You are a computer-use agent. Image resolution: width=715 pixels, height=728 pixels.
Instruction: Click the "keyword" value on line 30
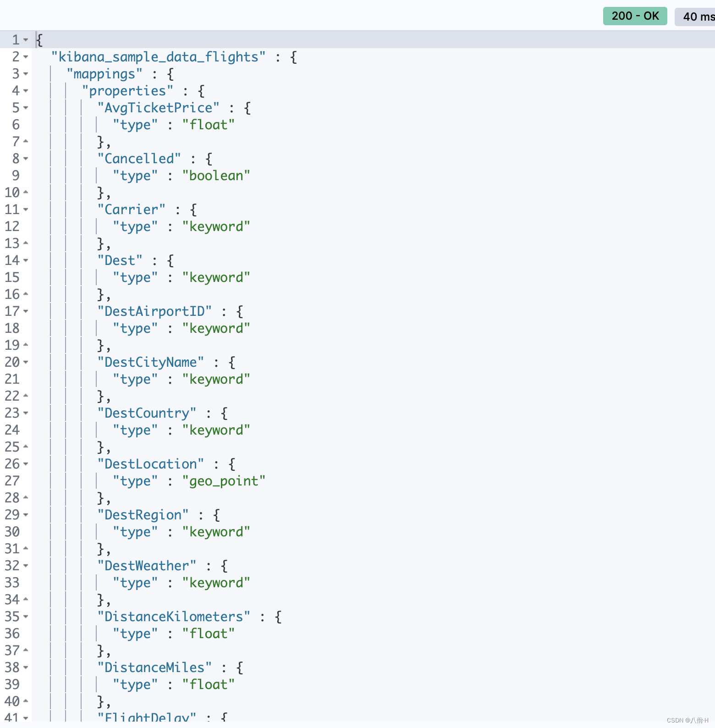[x=216, y=532]
